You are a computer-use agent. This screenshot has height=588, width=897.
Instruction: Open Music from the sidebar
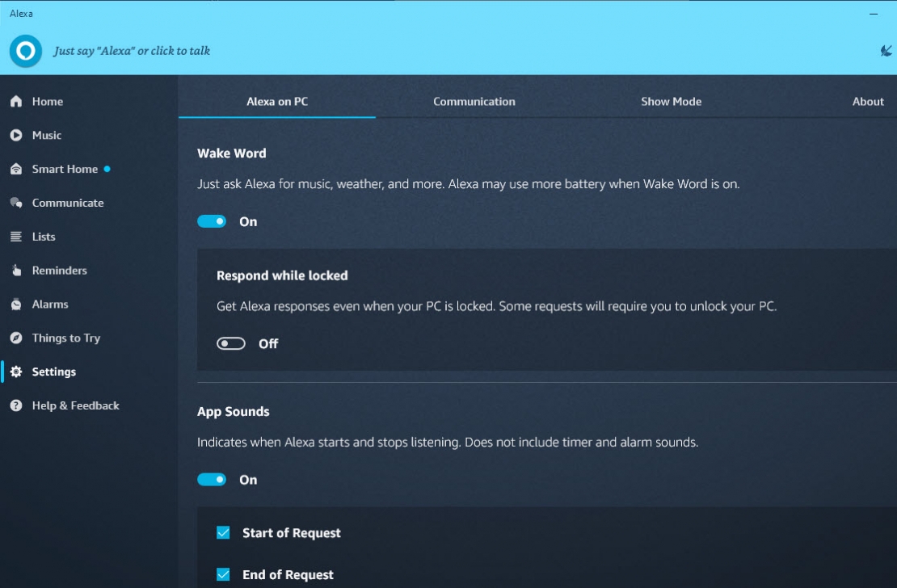14,135
